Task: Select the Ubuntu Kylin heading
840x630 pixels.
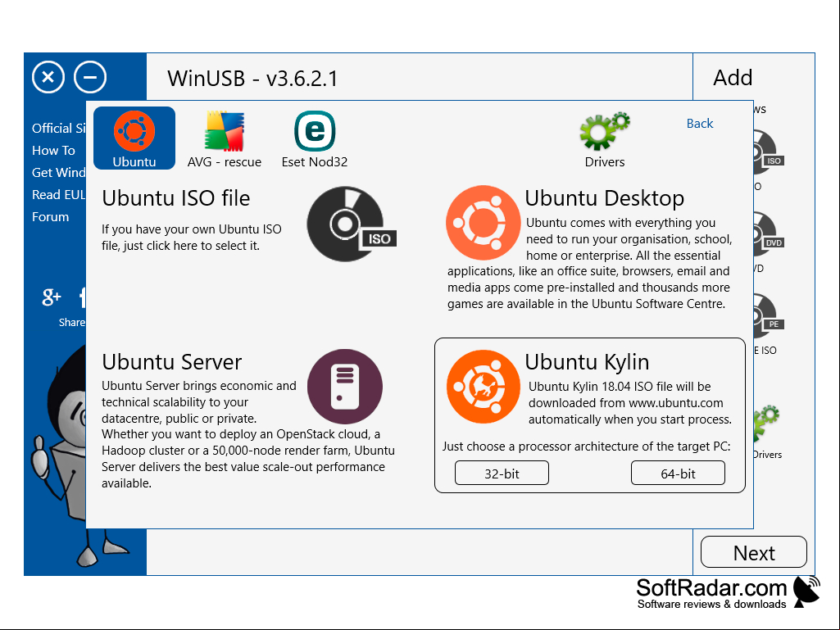Action: [587, 362]
